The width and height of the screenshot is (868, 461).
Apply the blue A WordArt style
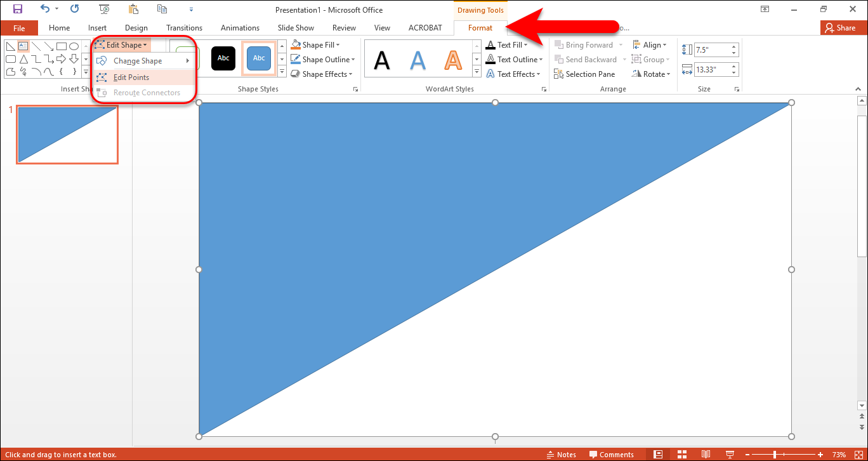pyautogui.click(x=418, y=59)
